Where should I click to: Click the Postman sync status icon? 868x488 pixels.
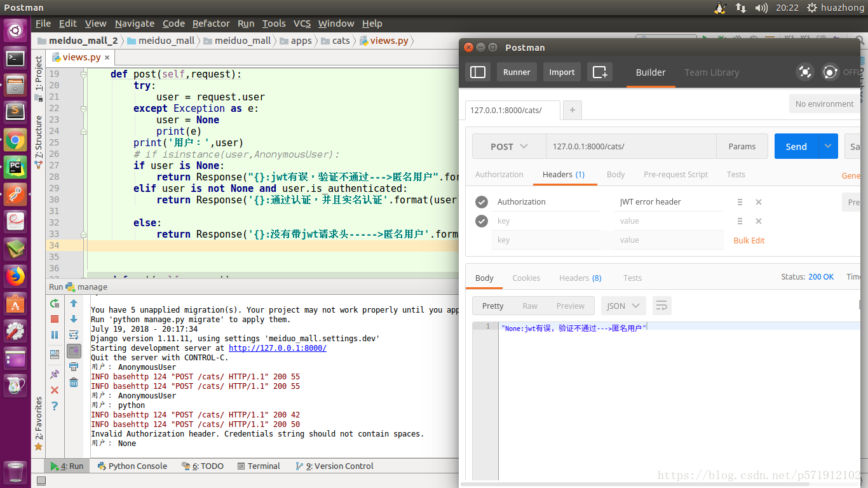[831, 72]
